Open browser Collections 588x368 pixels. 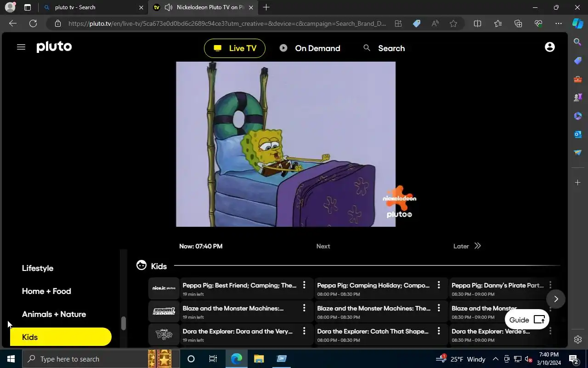pos(518,23)
